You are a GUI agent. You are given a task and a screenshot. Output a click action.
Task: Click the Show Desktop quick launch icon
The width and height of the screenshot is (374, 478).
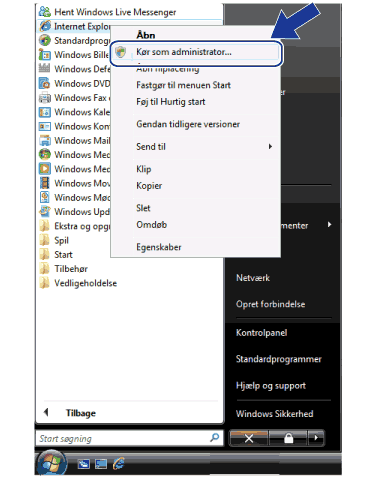84,464
